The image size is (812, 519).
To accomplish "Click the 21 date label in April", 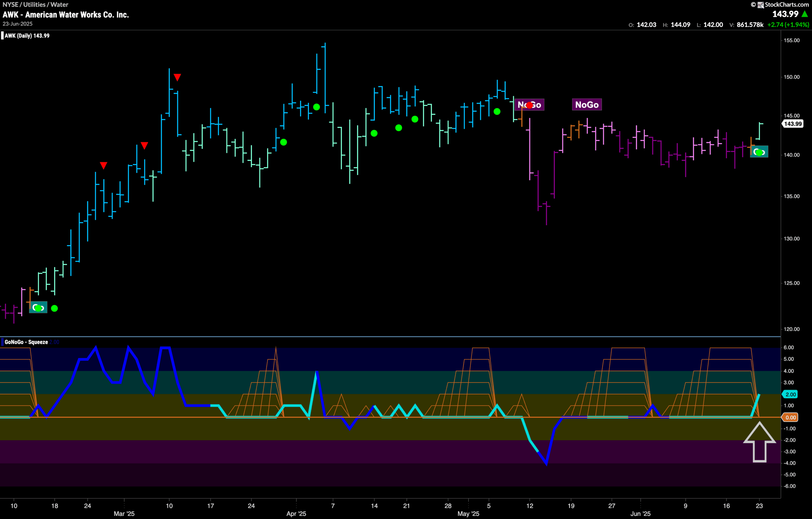I will (x=407, y=506).
